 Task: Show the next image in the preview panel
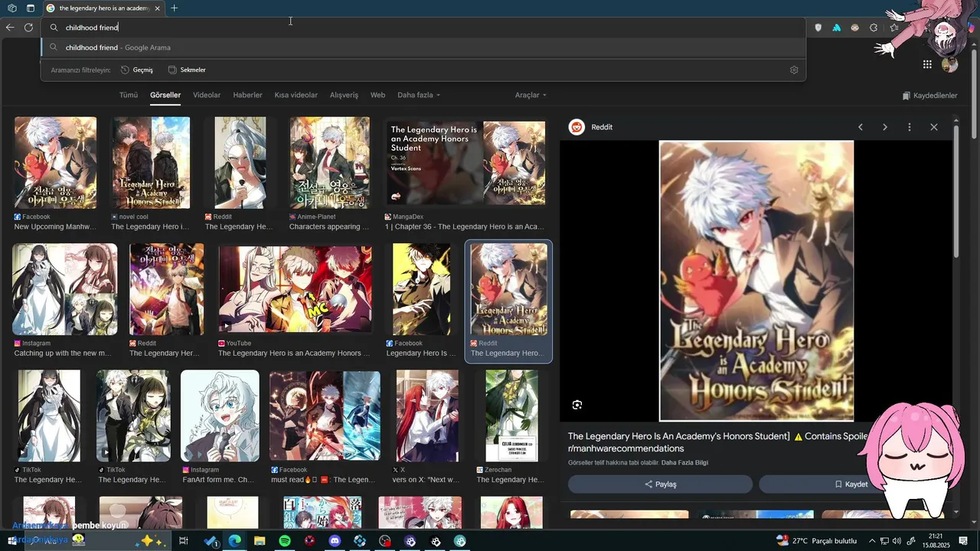point(885,127)
